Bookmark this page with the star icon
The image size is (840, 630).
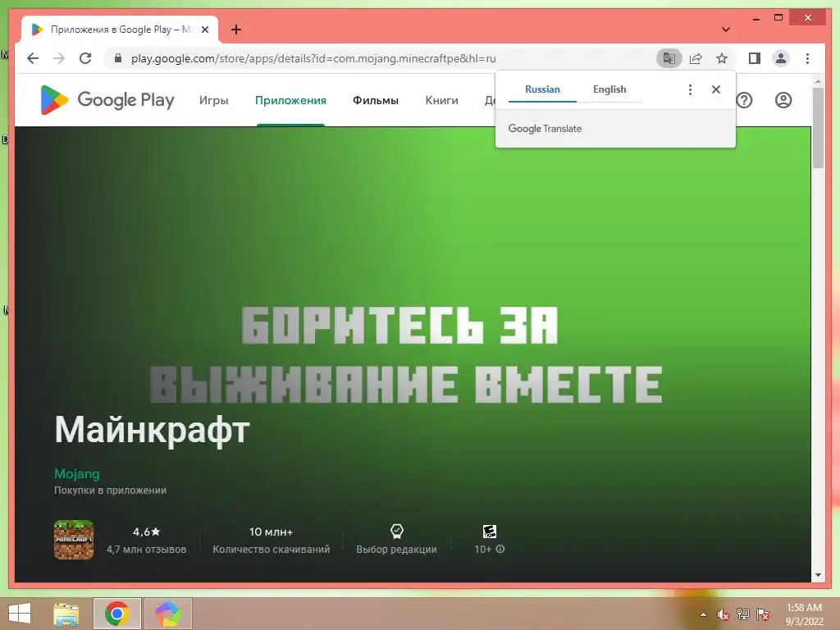coord(722,58)
